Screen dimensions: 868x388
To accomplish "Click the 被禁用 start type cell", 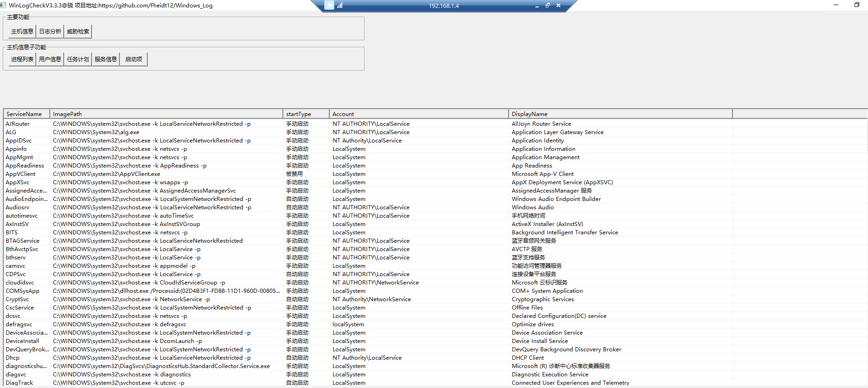I will (294, 174).
